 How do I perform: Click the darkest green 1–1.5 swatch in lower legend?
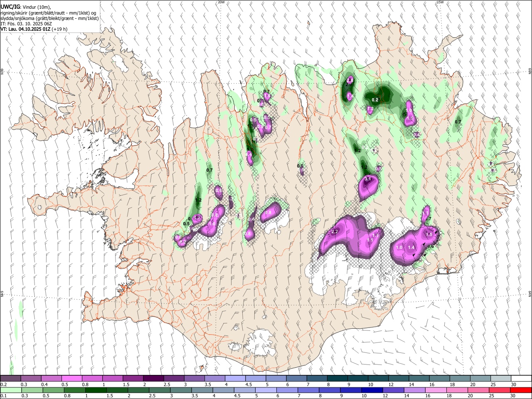(96, 390)
